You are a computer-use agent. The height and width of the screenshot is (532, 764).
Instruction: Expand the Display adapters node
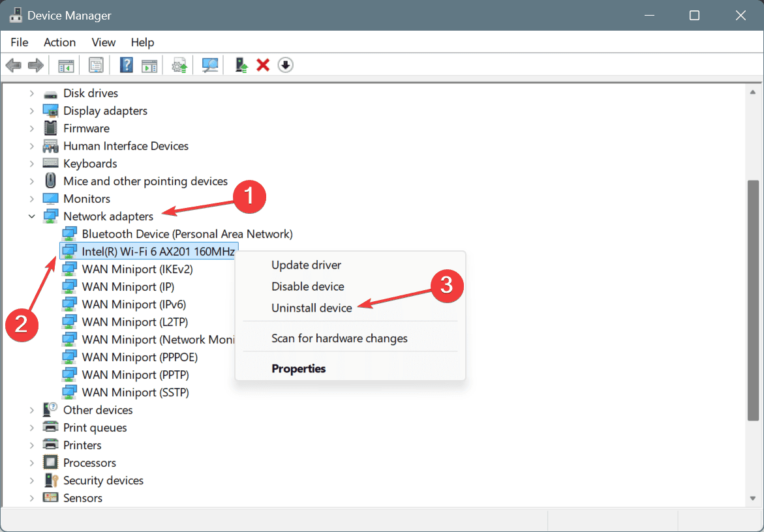point(32,111)
